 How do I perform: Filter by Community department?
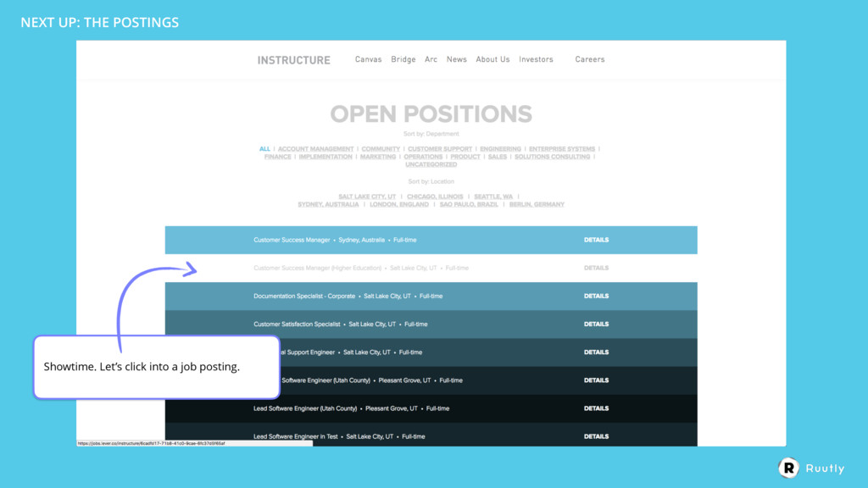[381, 149]
